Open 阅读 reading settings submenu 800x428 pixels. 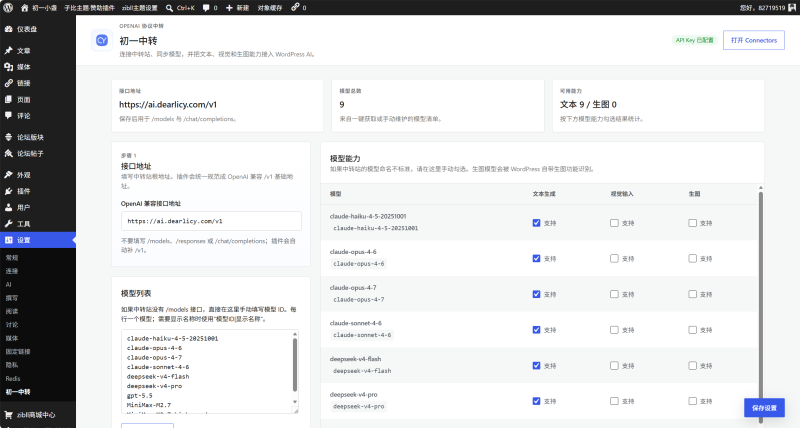[x=12, y=311]
